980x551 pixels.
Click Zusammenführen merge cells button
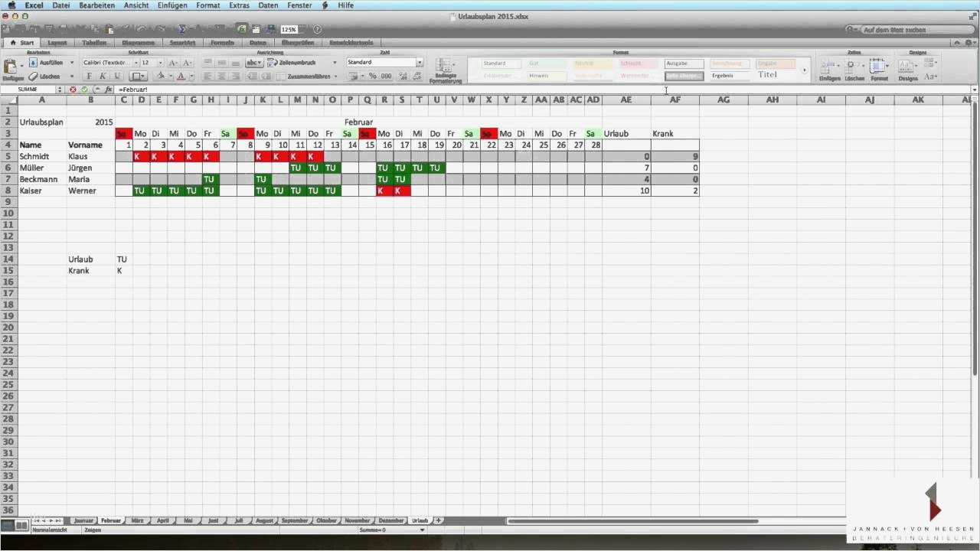[303, 77]
